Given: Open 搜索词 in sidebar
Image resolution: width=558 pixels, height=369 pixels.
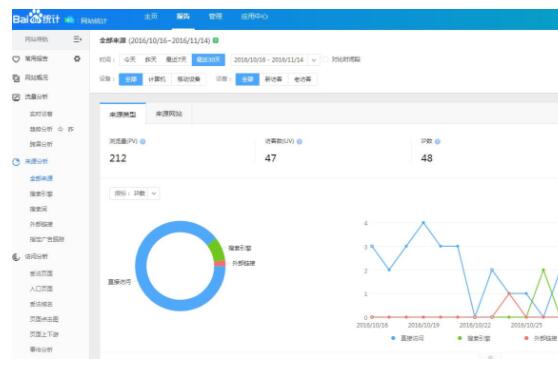Looking at the screenshot, I should coord(38,209).
